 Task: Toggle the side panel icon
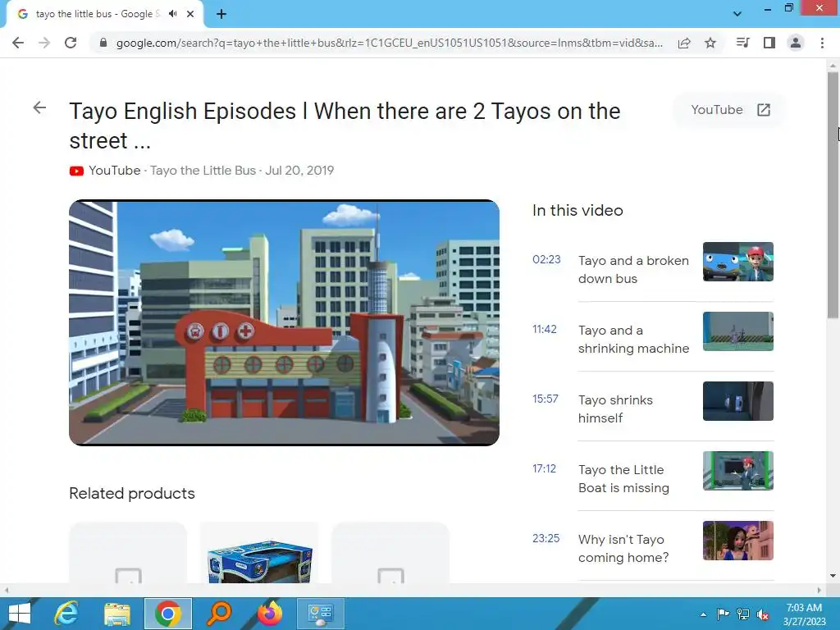tap(769, 43)
